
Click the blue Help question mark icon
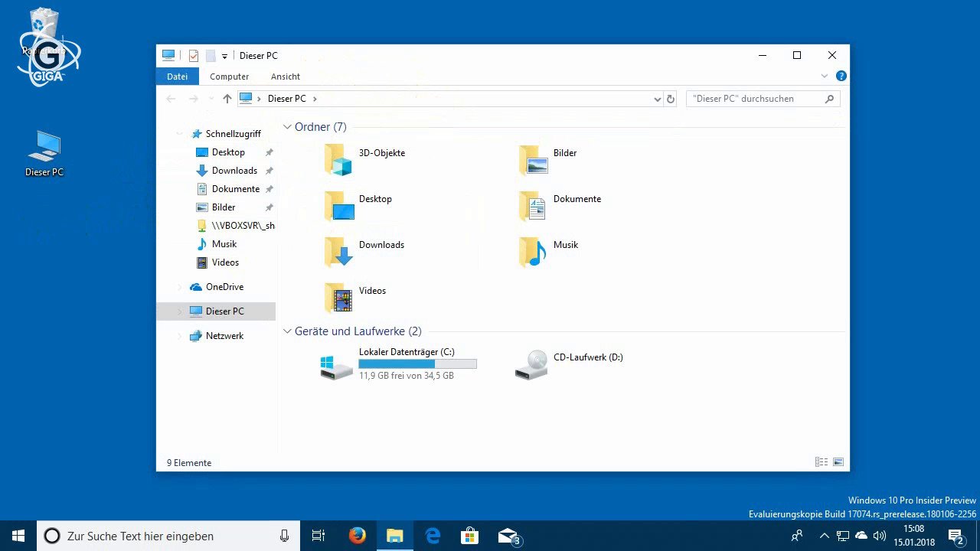coord(841,77)
